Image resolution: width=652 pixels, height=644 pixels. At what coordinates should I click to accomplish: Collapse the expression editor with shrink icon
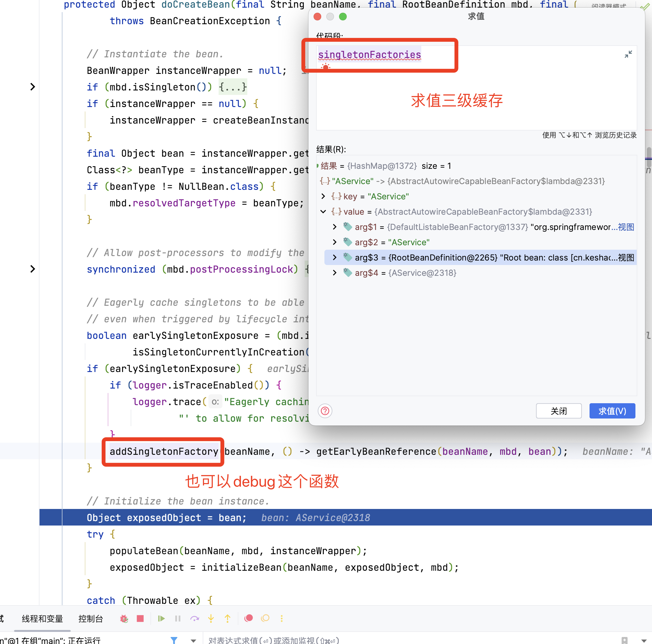pyautogui.click(x=628, y=54)
